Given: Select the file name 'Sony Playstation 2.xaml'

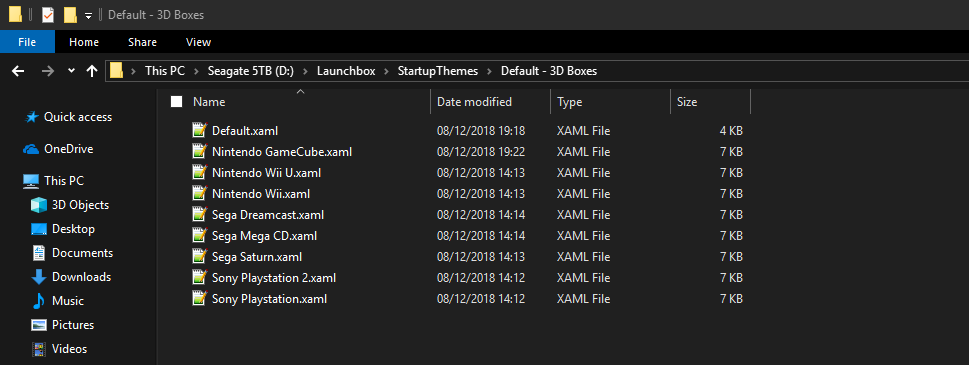Looking at the screenshot, I should (274, 278).
